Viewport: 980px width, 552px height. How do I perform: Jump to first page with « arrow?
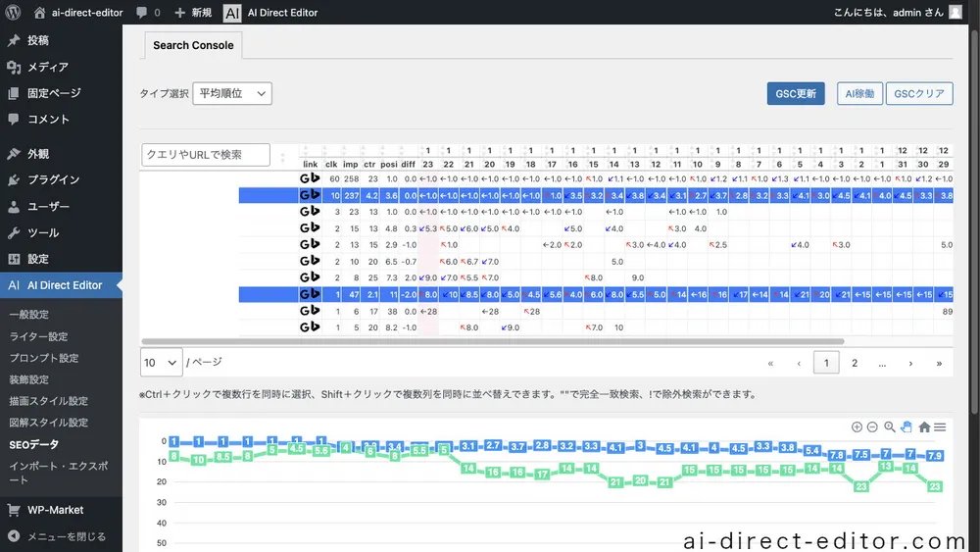pyautogui.click(x=770, y=363)
